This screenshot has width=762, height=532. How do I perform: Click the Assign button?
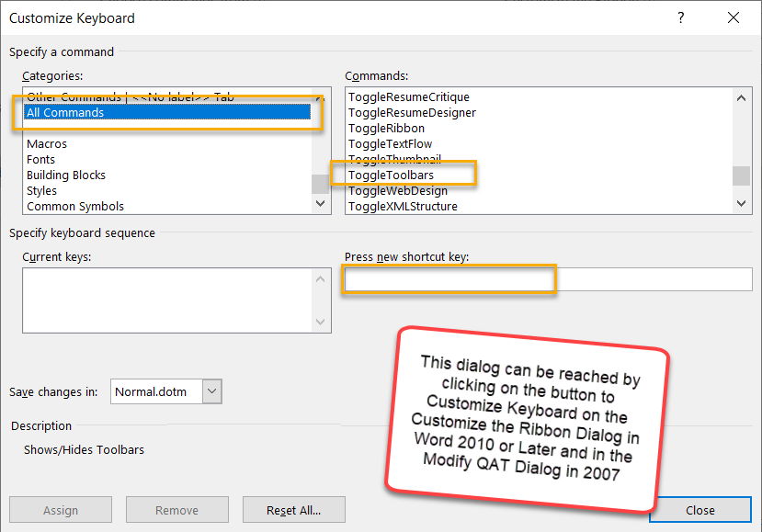pos(61,510)
